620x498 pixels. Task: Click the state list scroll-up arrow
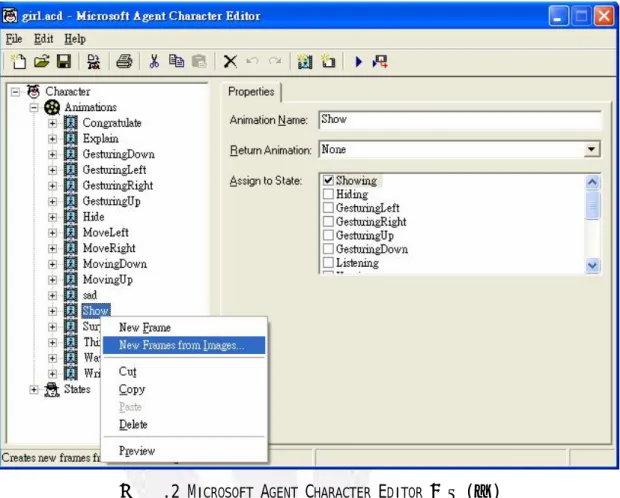pyautogui.click(x=592, y=182)
